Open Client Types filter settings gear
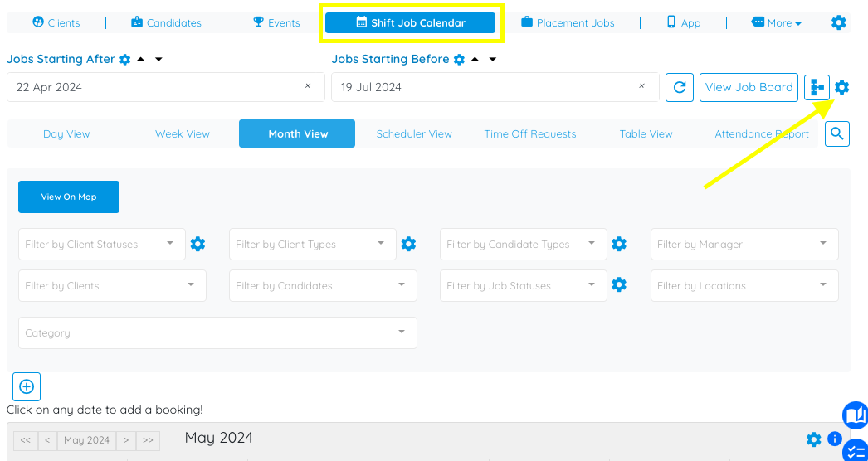 click(408, 244)
